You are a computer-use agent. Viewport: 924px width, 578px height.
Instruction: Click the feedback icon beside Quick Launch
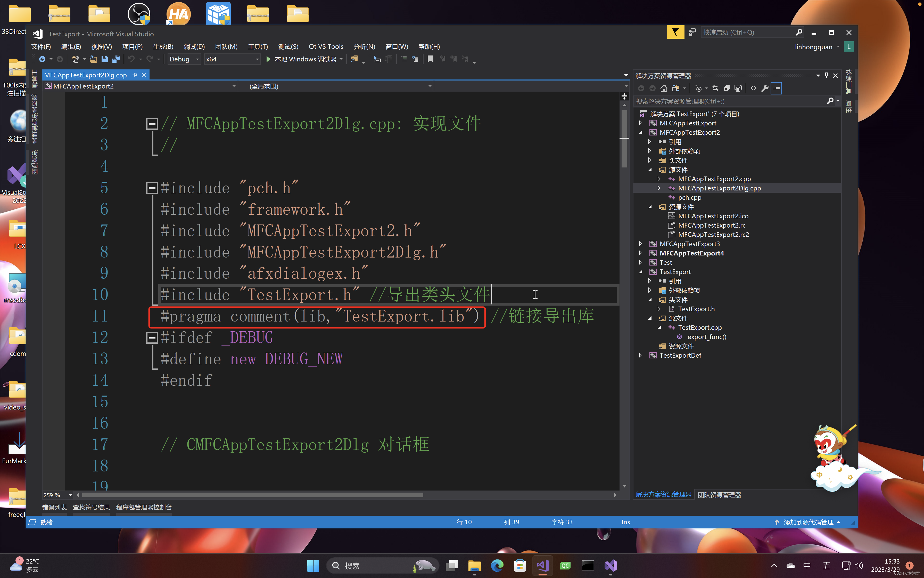coord(692,32)
